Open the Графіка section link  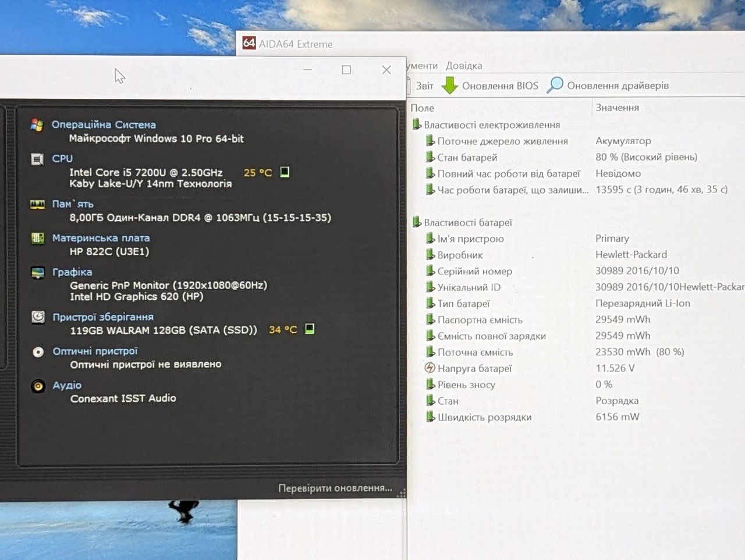click(72, 272)
